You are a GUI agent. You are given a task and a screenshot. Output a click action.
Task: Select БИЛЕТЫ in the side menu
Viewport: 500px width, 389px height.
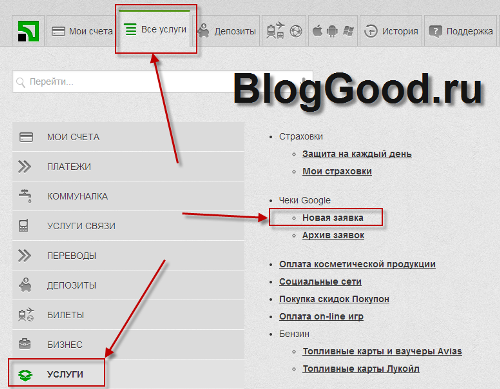[128, 315]
